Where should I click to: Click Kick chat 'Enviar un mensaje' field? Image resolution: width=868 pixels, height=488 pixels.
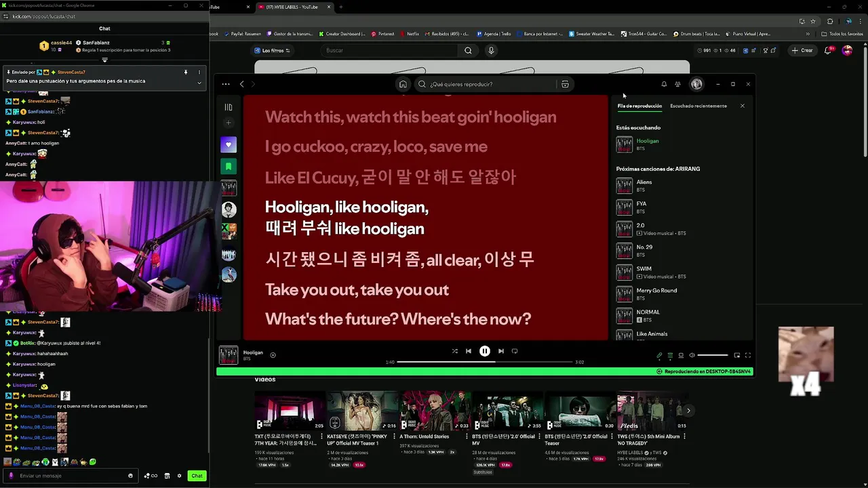coord(72,476)
